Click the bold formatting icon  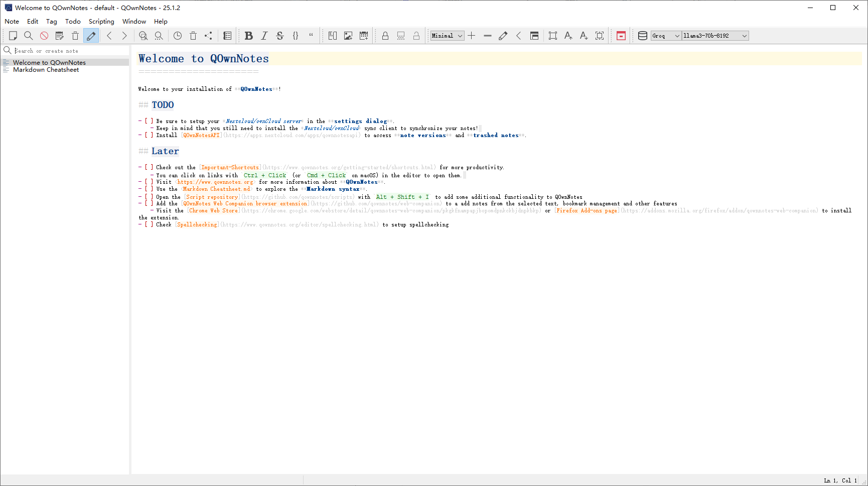(x=248, y=36)
